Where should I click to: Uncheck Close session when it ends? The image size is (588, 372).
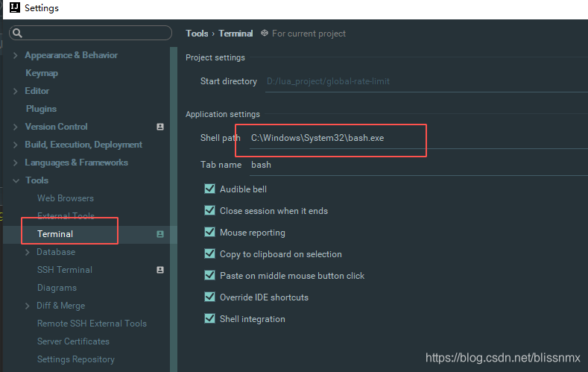click(x=209, y=210)
